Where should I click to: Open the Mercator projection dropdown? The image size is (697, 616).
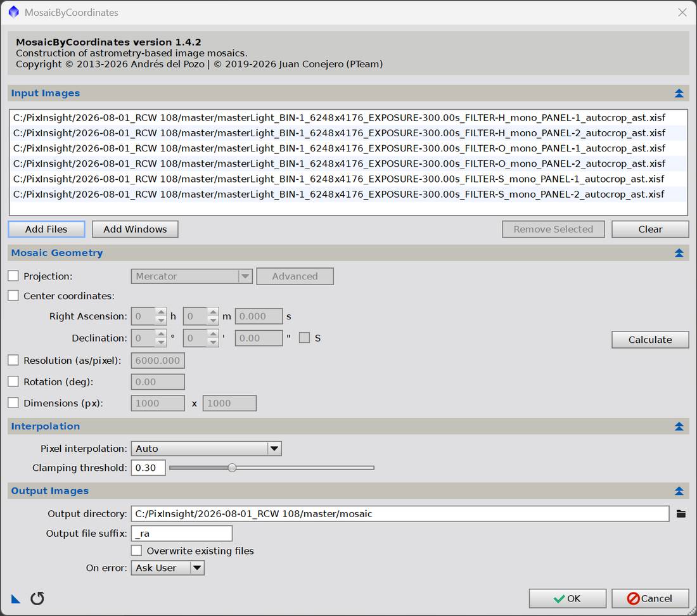click(x=191, y=276)
